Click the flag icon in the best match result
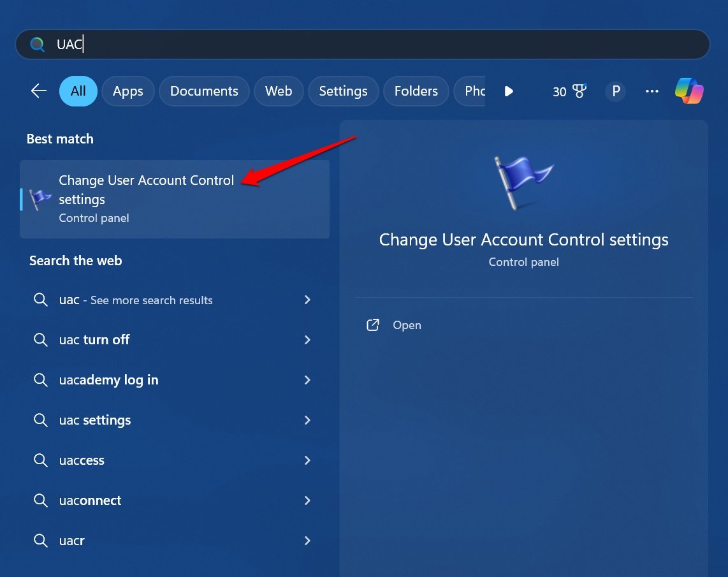The image size is (728, 577). [40, 200]
